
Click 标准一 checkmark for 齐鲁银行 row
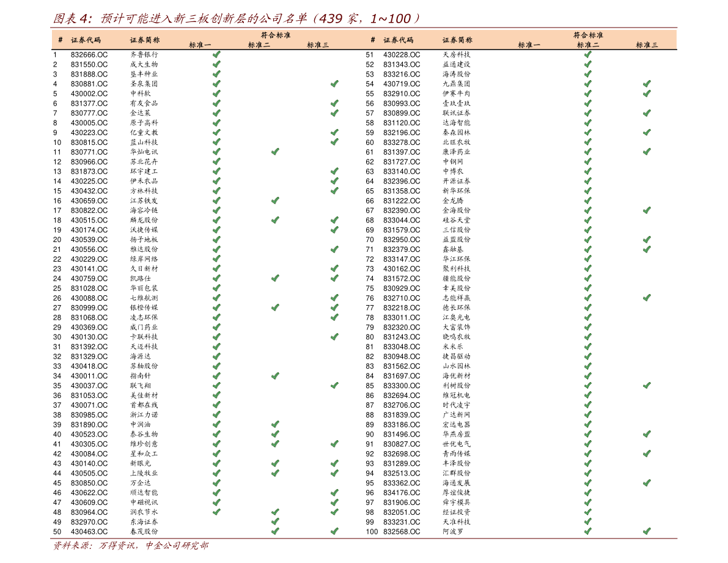[216, 54]
